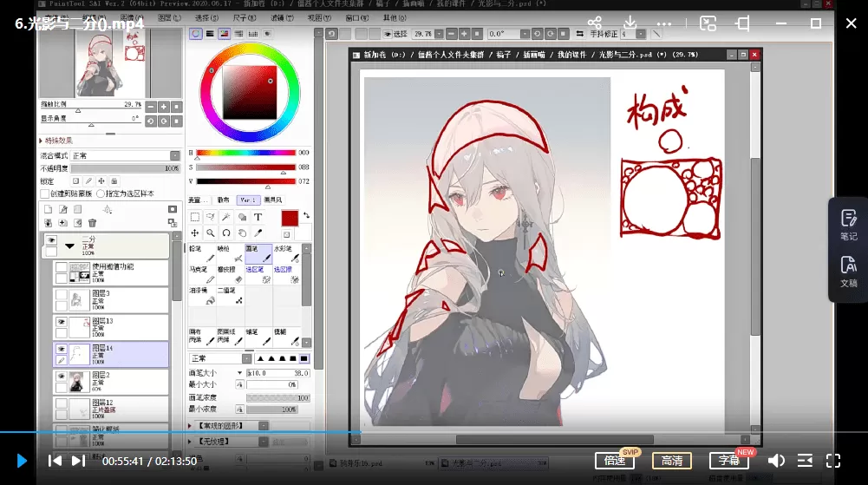The width and height of the screenshot is (868, 485).
Task: Click the 倍速 playback speed button
Action: coord(615,461)
